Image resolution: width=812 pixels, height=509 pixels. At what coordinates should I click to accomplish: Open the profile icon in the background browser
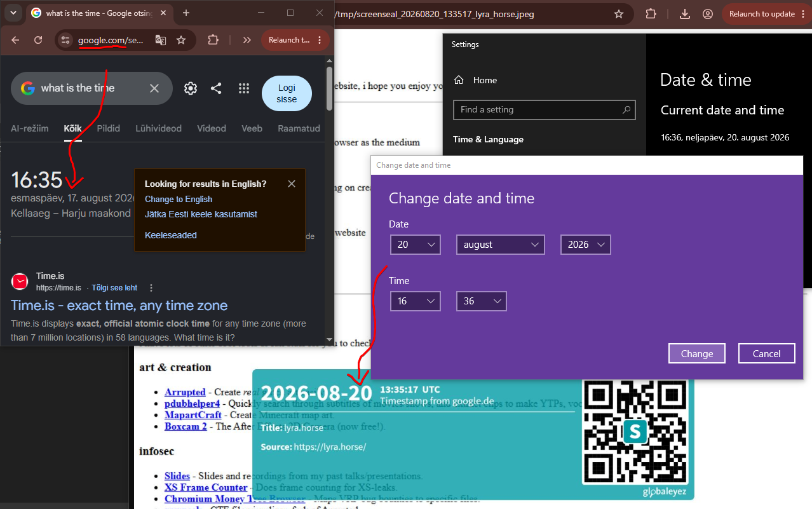[x=708, y=14]
